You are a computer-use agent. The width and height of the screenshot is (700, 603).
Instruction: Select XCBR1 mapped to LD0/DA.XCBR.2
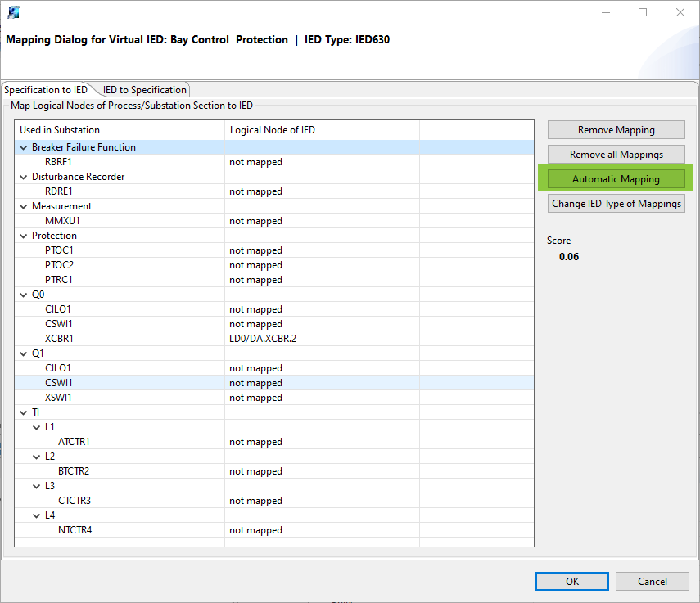pos(59,339)
